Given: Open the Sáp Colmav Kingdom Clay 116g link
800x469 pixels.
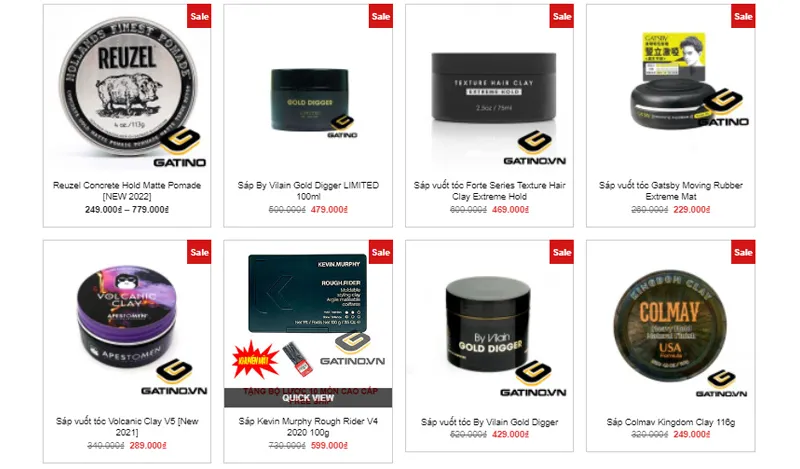Looking at the screenshot, I should (x=670, y=422).
